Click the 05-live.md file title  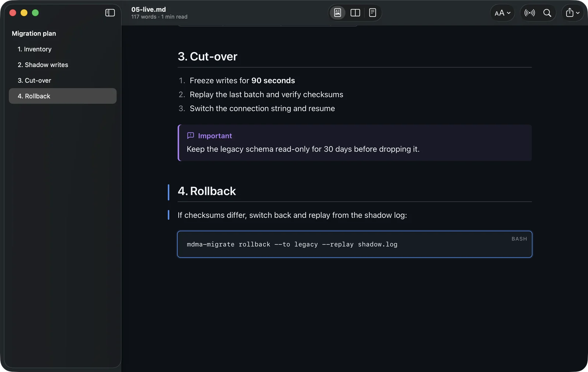coord(148,10)
